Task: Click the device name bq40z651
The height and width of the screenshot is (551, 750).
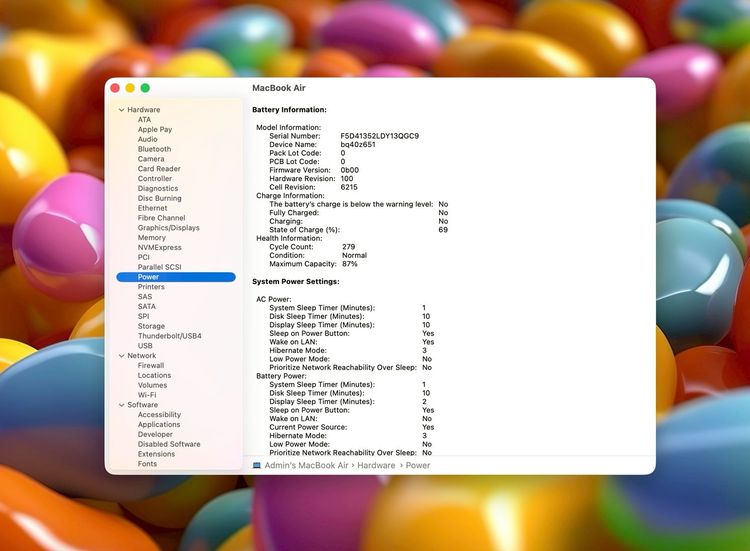Action: [358, 144]
